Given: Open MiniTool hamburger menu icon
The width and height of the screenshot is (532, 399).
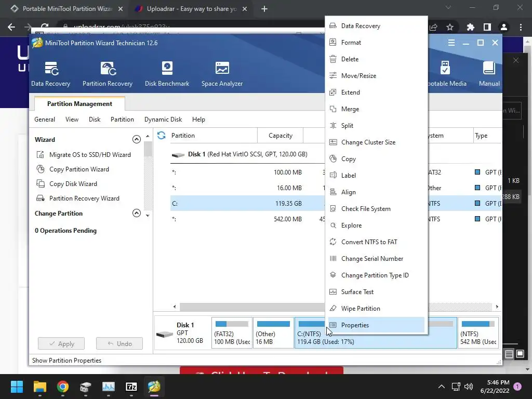Looking at the screenshot, I should (451, 43).
